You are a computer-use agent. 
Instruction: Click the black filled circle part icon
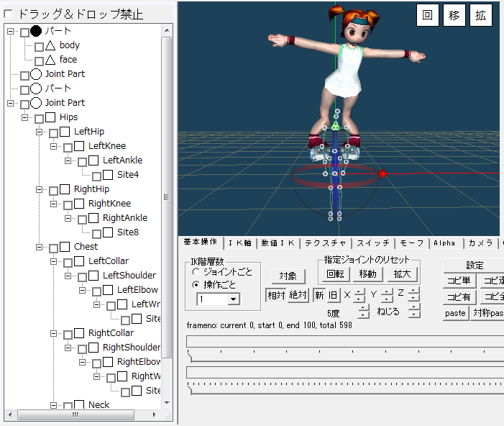pos(36,31)
